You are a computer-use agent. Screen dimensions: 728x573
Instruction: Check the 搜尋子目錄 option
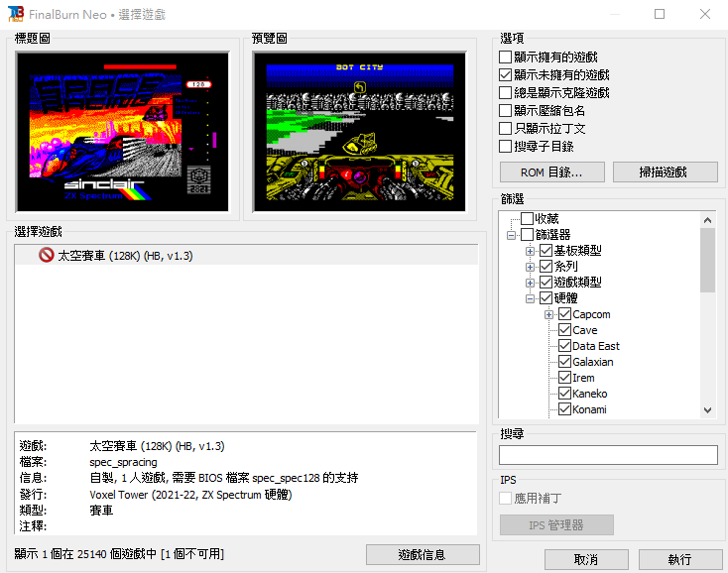(505, 146)
